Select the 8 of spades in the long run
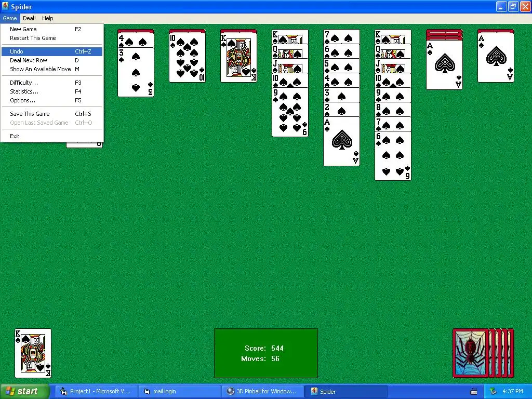The height and width of the screenshot is (399, 532). pyautogui.click(x=393, y=110)
